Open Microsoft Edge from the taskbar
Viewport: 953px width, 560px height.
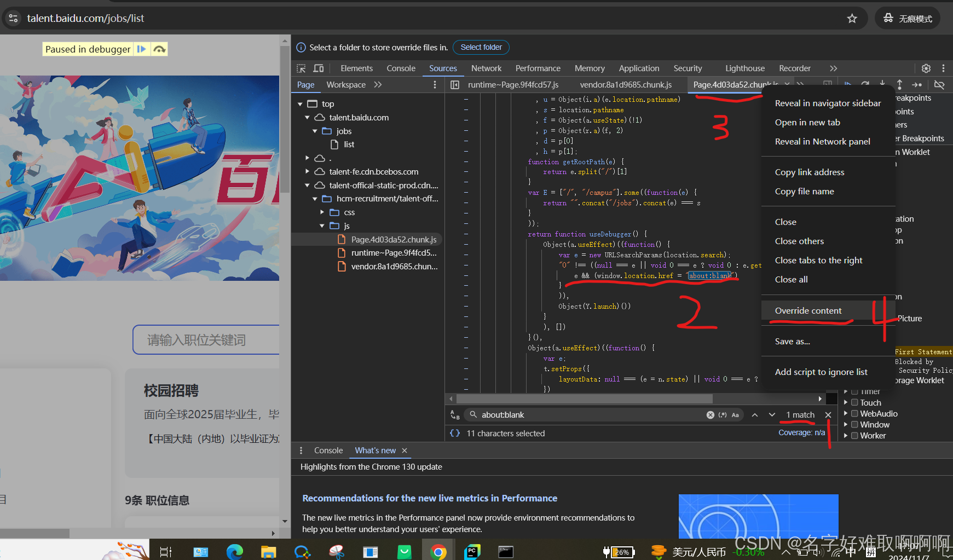235,552
